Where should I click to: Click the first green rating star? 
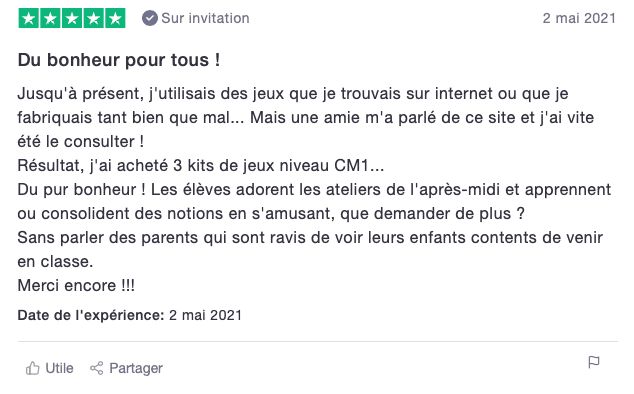point(28,18)
